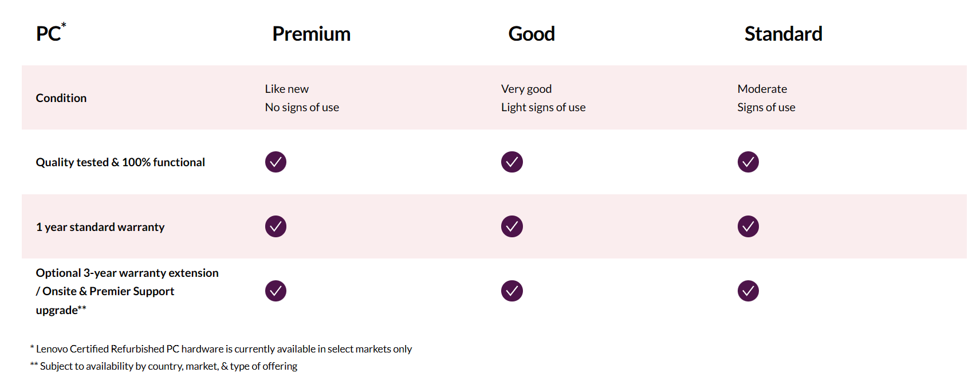
Task: Select the Good column heading
Action: click(532, 34)
